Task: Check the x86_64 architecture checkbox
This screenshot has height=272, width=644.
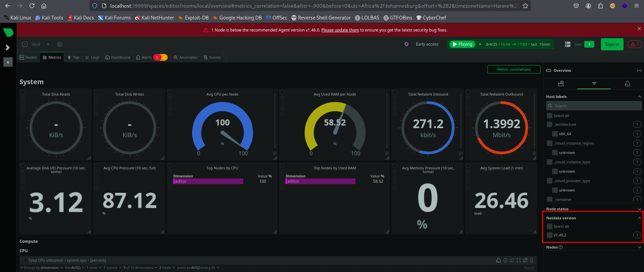Action: click(555, 134)
